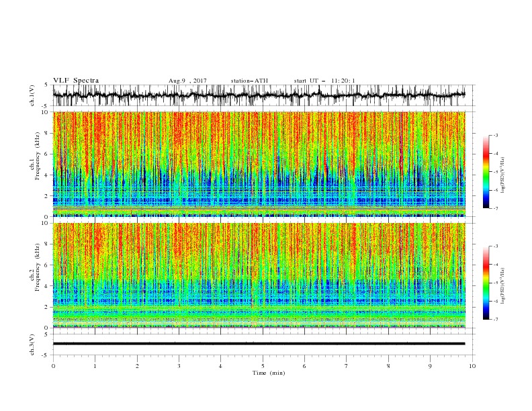Click the "start UT = 11:20:1" text
532x411 pixels.
pyautogui.click(x=324, y=81)
